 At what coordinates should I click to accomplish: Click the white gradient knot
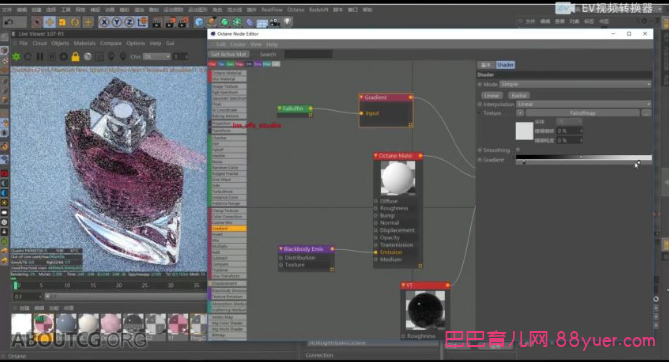(x=638, y=162)
